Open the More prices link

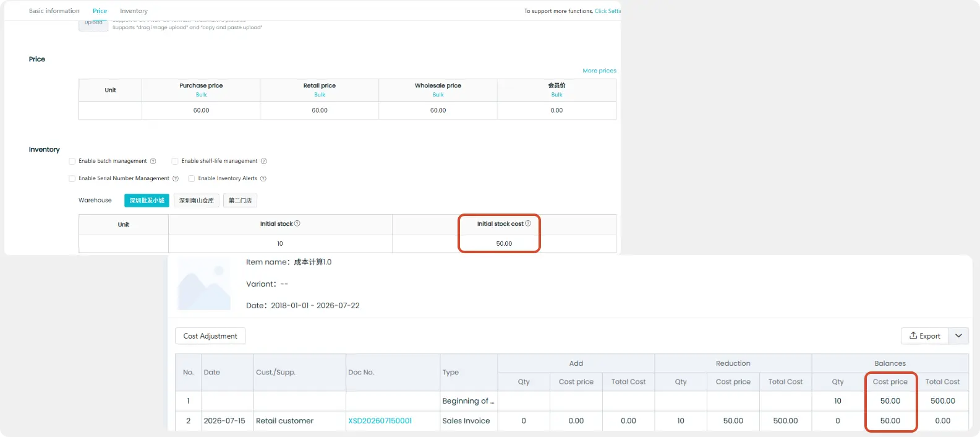point(599,71)
